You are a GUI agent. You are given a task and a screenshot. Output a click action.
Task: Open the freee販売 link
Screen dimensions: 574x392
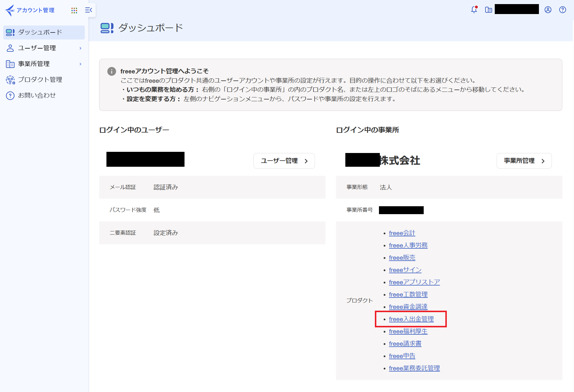(x=402, y=258)
